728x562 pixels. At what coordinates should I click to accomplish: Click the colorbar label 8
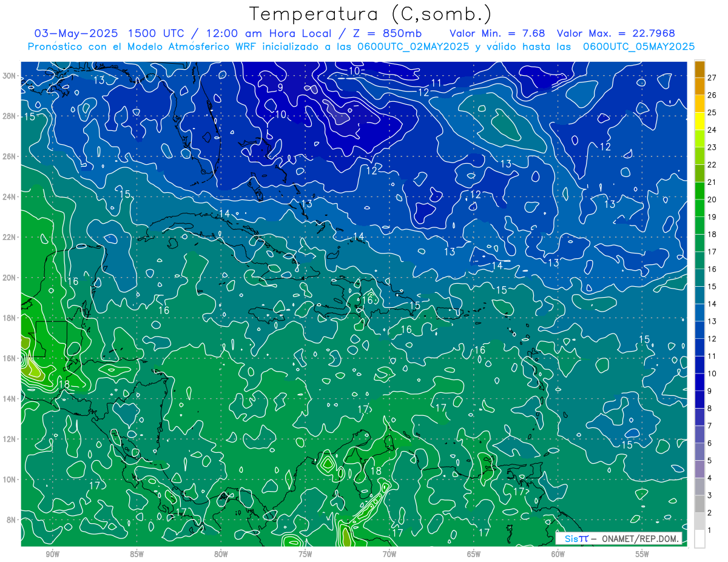coord(710,408)
